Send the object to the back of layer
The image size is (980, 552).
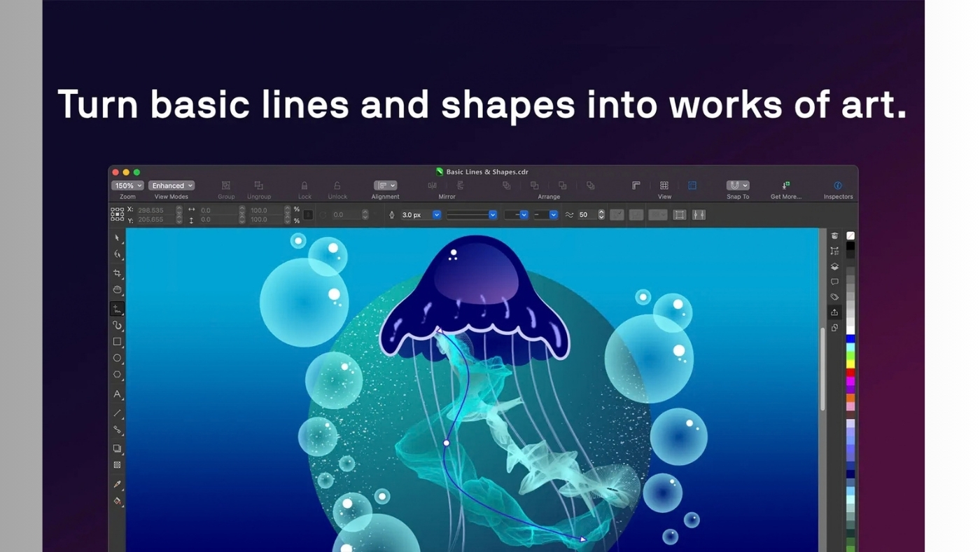[590, 186]
